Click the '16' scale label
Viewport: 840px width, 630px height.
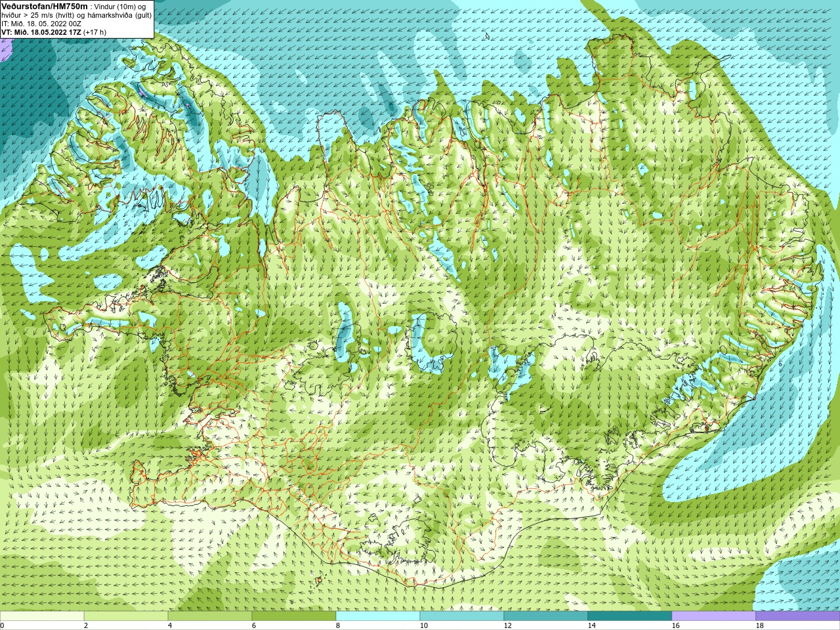pos(676,625)
